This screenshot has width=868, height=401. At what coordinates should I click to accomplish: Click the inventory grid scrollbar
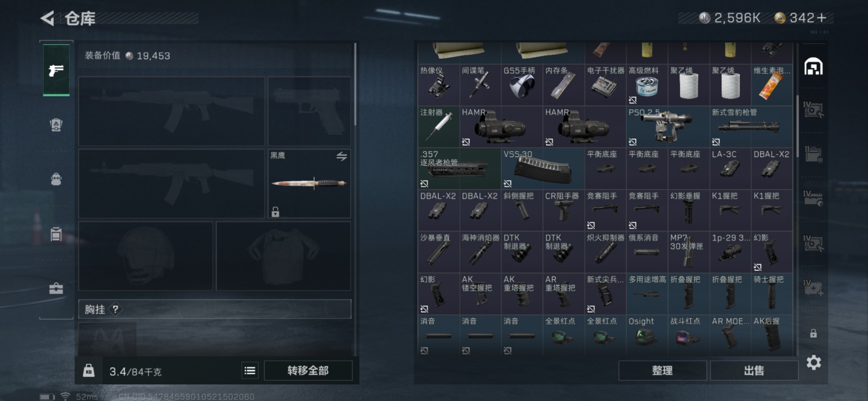[797, 127]
